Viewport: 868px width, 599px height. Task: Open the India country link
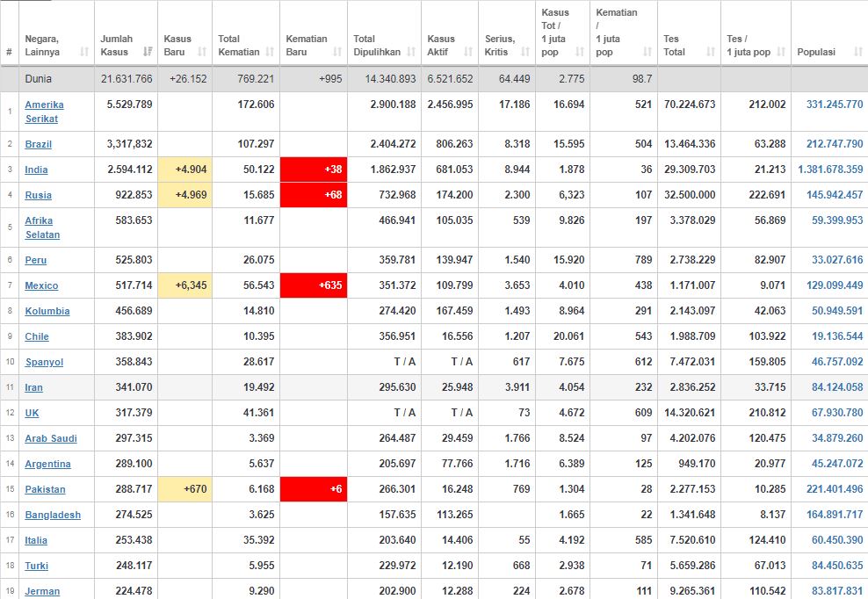(x=36, y=170)
